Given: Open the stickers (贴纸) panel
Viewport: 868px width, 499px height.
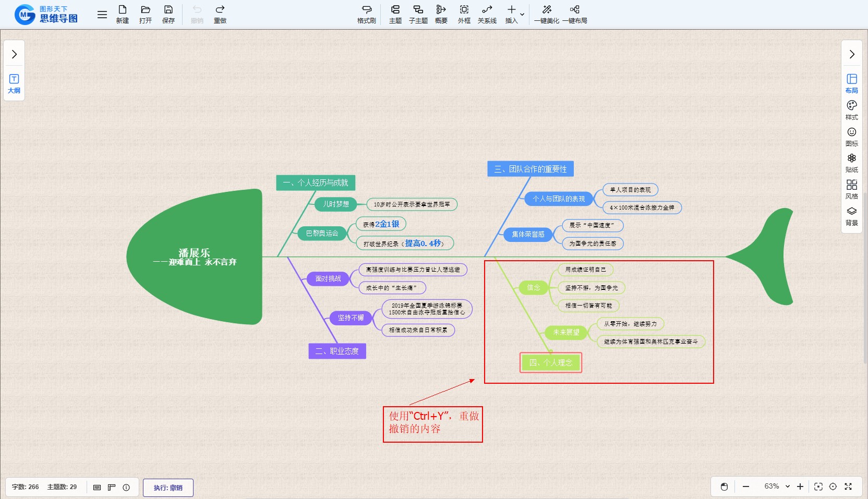Looking at the screenshot, I should pyautogui.click(x=851, y=163).
